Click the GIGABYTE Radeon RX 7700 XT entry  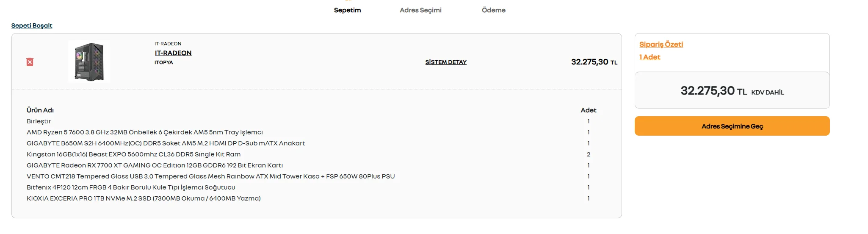[x=155, y=165]
